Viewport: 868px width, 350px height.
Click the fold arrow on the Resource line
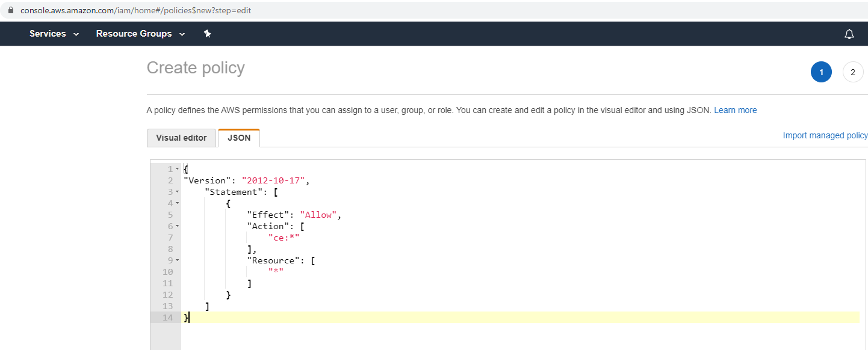click(x=176, y=260)
